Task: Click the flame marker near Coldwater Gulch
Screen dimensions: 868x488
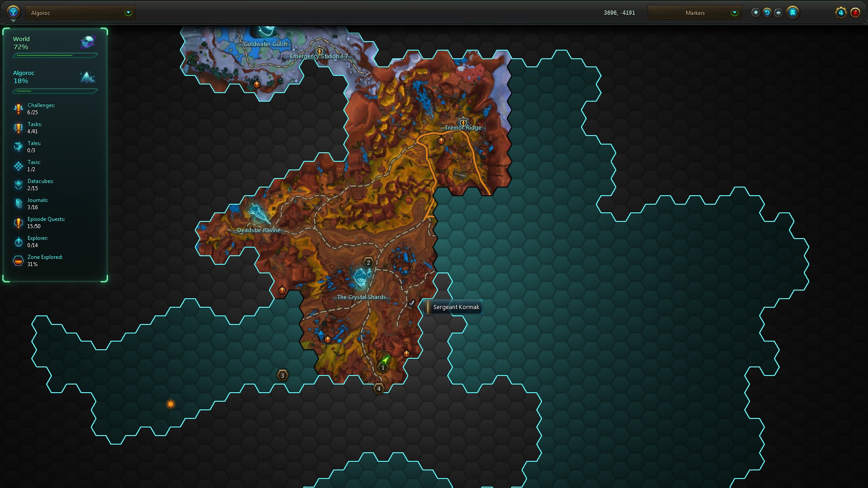Action: pos(257,84)
